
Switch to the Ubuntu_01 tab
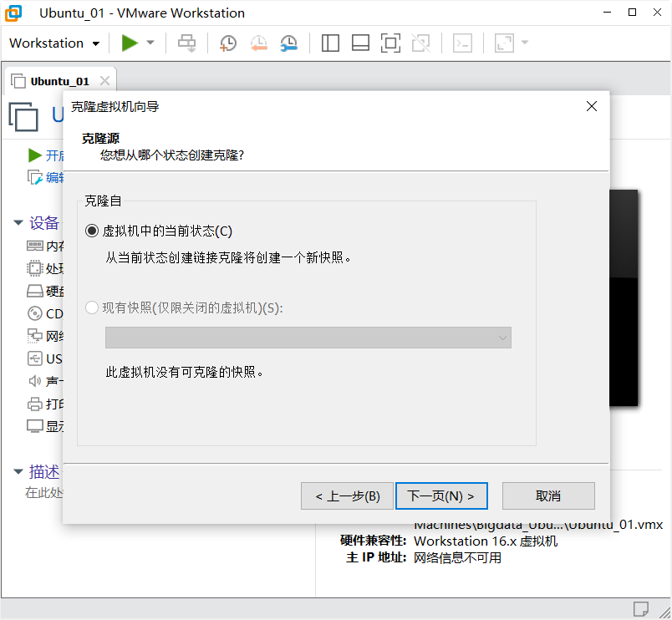tap(59, 81)
